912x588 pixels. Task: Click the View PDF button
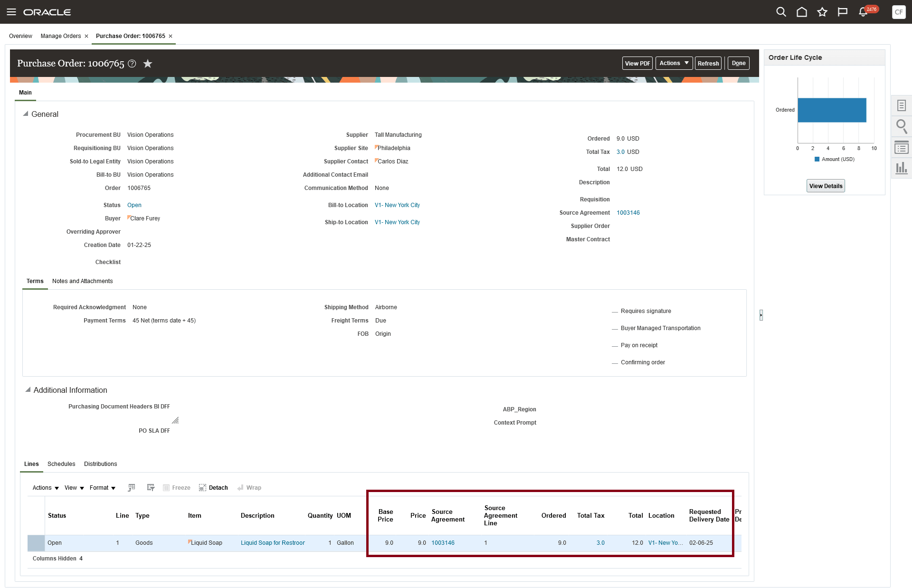pos(637,63)
